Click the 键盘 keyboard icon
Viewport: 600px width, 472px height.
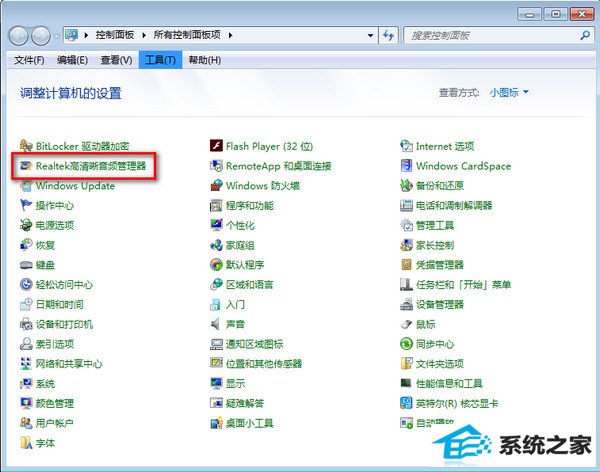tap(26, 265)
